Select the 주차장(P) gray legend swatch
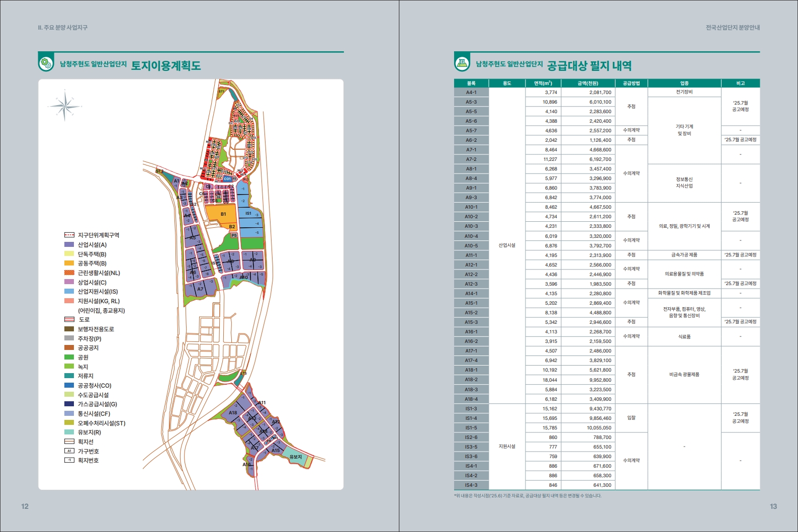 [x=69, y=338]
